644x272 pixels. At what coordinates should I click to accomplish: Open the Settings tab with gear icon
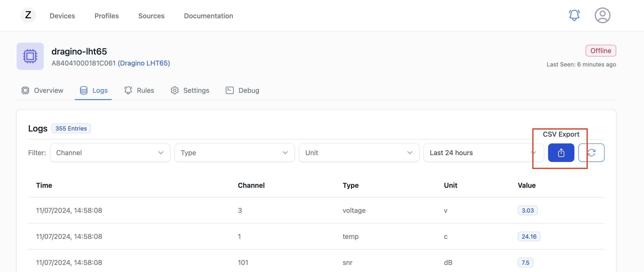pyautogui.click(x=190, y=90)
